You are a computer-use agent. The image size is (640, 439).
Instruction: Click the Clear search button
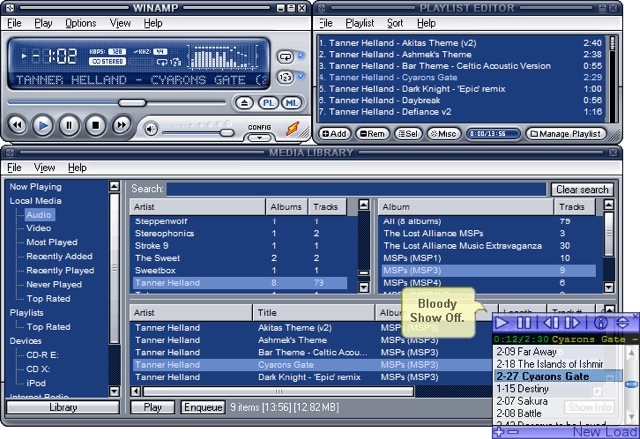[582, 190]
